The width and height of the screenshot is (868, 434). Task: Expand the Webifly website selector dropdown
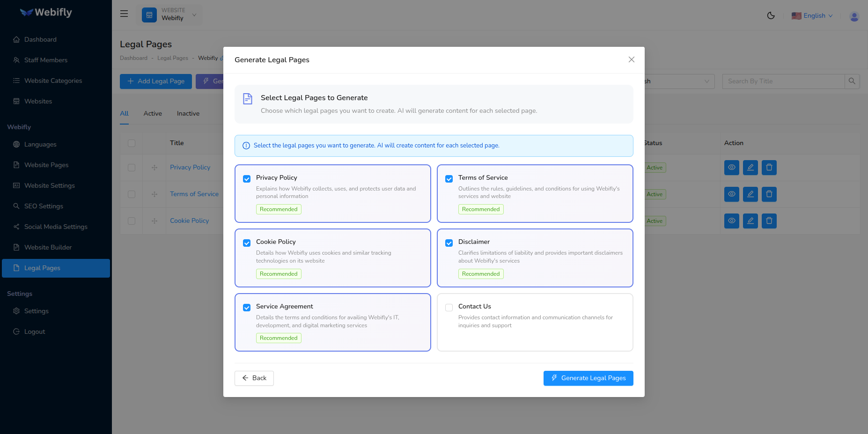coord(194,15)
